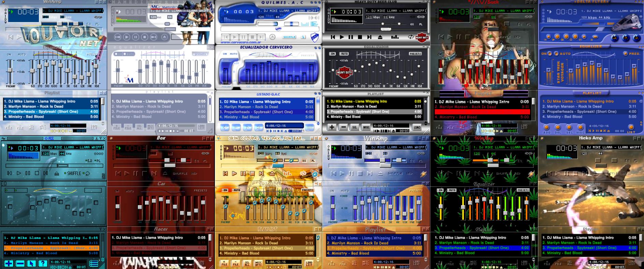Toggle PL playlist in teal dolphin skin
Image resolution: width=644 pixels, height=269 pixels.
click(98, 161)
